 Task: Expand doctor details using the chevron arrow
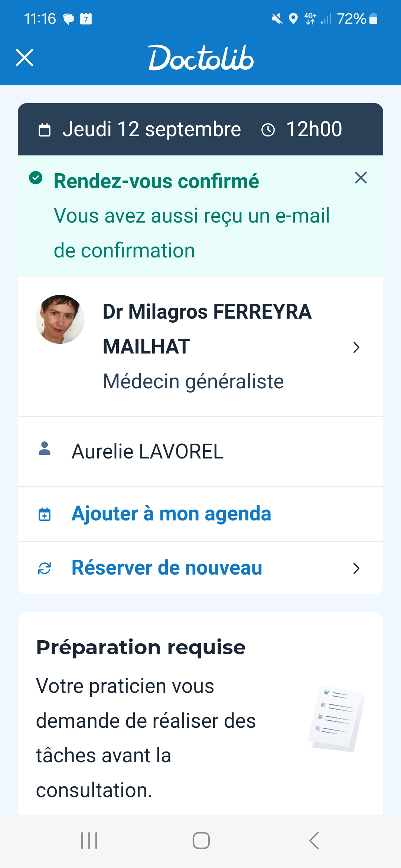[x=356, y=347]
